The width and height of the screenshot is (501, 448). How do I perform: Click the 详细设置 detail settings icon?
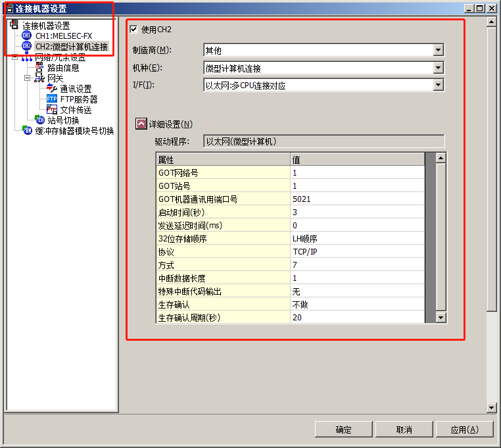pos(141,124)
